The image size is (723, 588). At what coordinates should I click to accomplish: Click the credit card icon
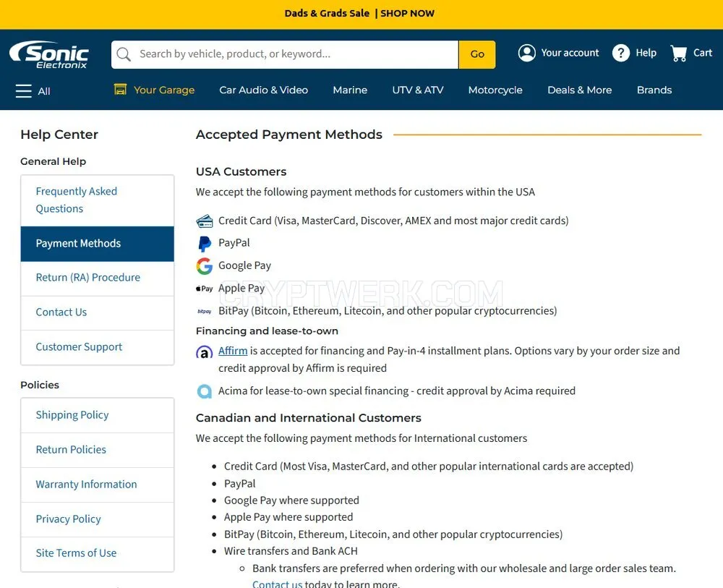[205, 221]
